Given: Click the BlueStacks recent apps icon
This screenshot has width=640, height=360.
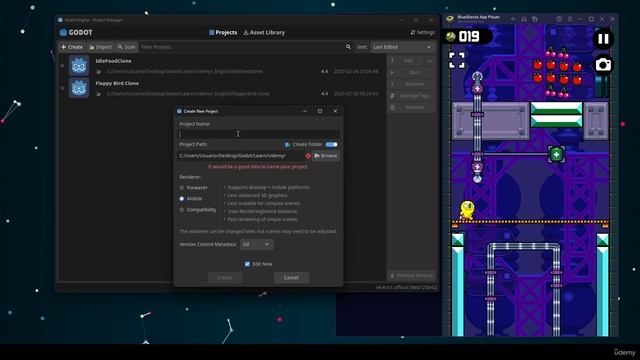Looking at the screenshot, I should 535,19.
